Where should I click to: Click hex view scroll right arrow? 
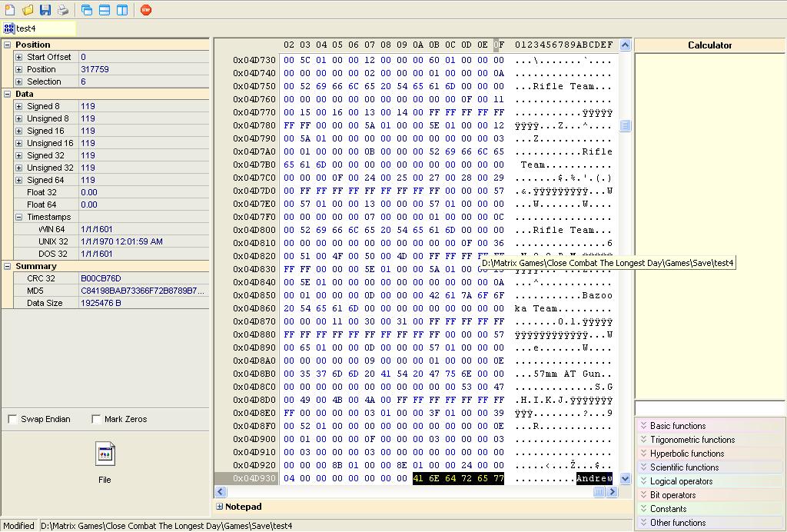tap(612, 492)
